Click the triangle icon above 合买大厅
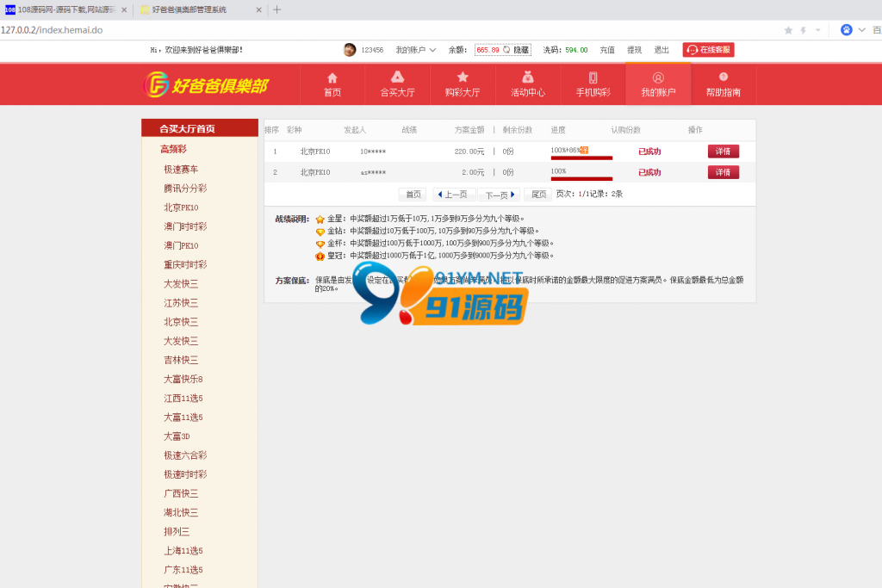882x588 pixels. (397, 77)
